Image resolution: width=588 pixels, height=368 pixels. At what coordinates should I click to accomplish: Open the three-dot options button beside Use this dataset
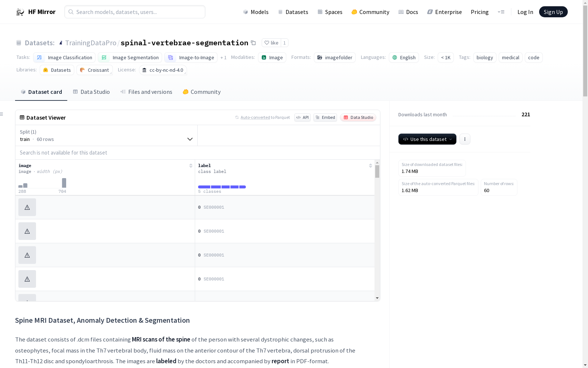[x=465, y=139]
